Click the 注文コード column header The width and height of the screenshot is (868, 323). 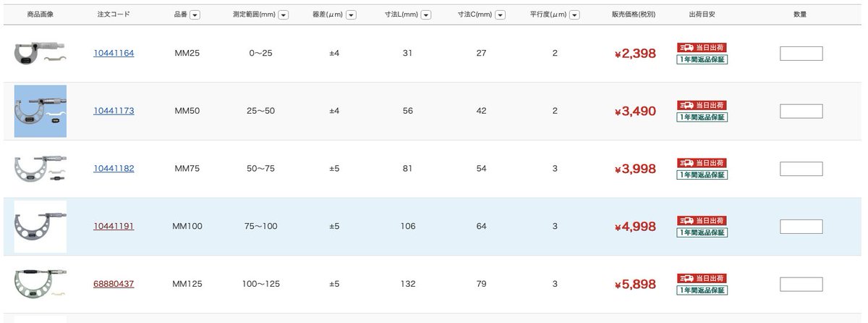pos(114,14)
